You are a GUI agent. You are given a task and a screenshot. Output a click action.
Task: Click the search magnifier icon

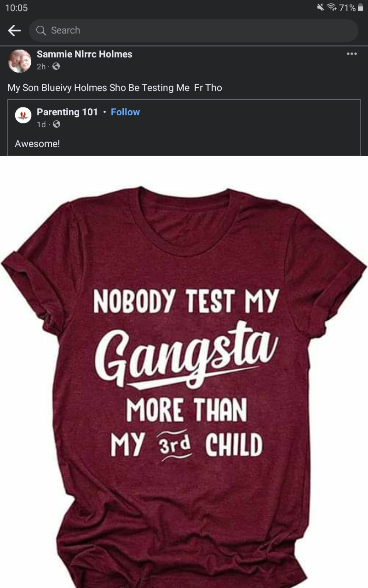41,30
